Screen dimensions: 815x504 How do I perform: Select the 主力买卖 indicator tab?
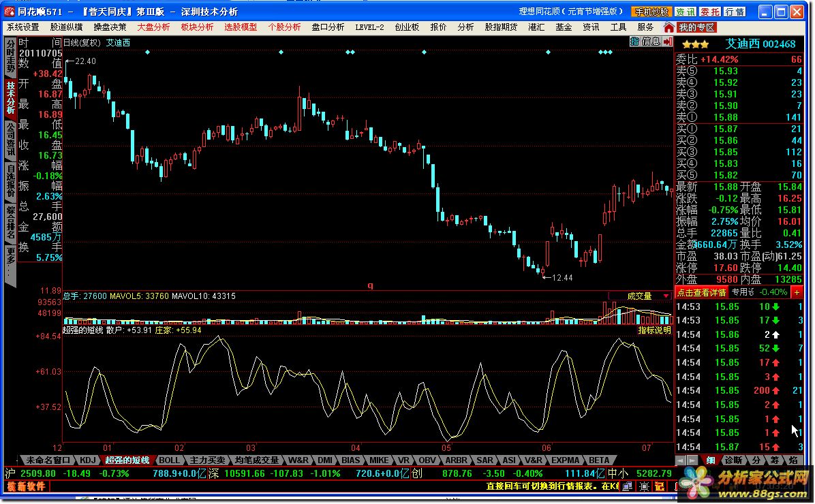[207, 460]
